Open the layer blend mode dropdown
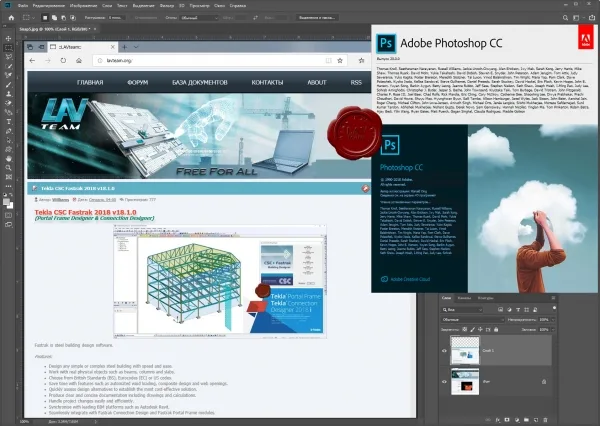 tap(473, 319)
